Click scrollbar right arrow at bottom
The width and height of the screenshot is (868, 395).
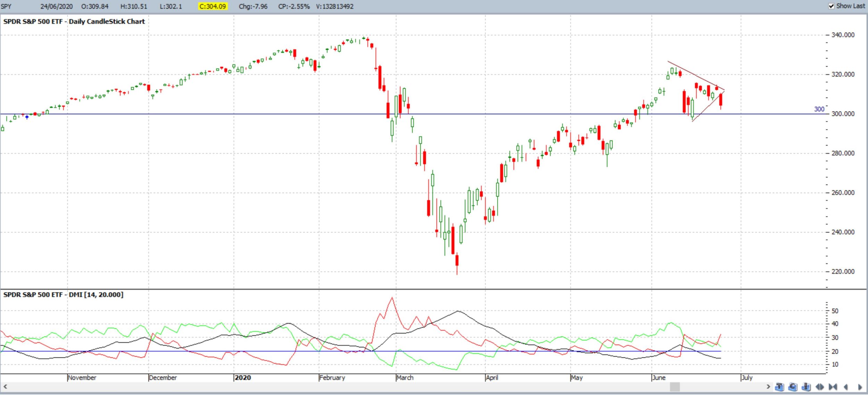768,386
